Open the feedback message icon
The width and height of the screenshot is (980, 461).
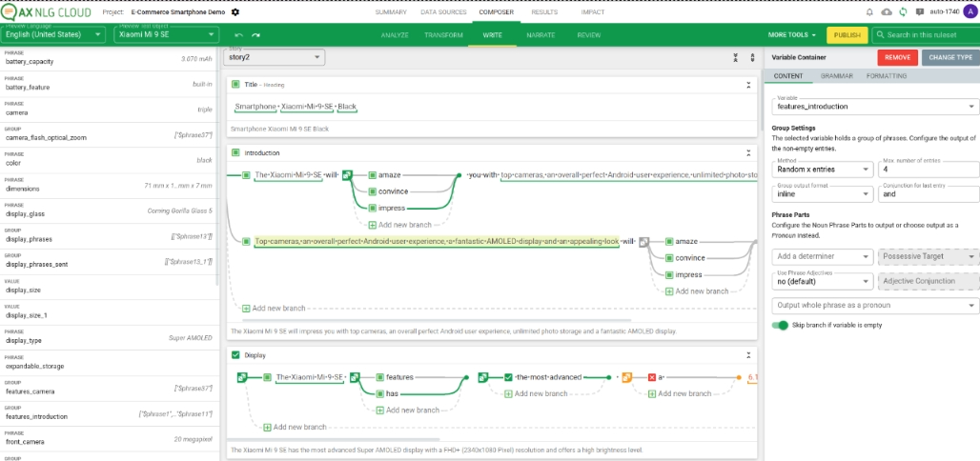point(919,11)
